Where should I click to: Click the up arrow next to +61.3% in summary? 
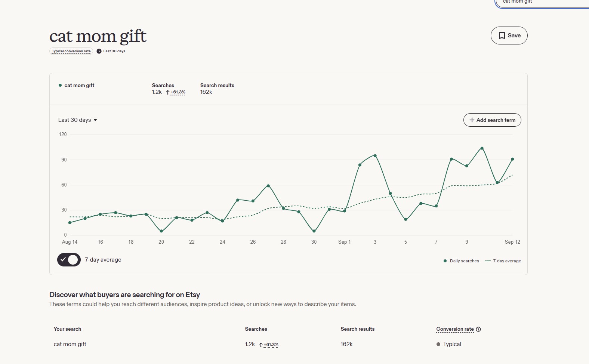(x=168, y=92)
